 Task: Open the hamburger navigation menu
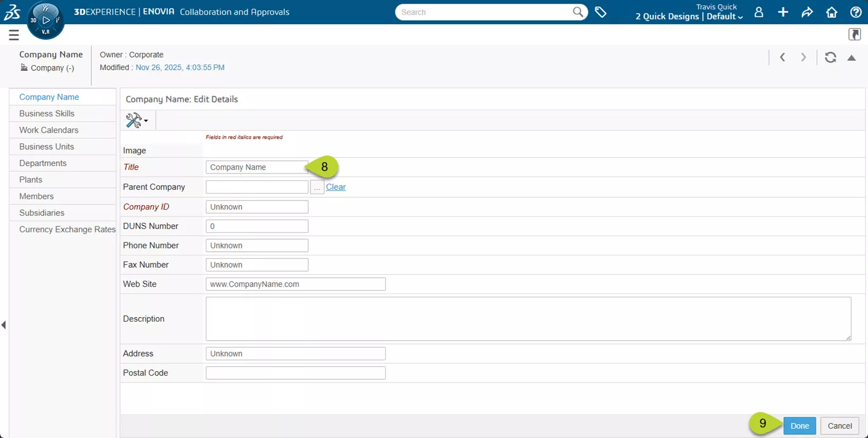pyautogui.click(x=14, y=35)
